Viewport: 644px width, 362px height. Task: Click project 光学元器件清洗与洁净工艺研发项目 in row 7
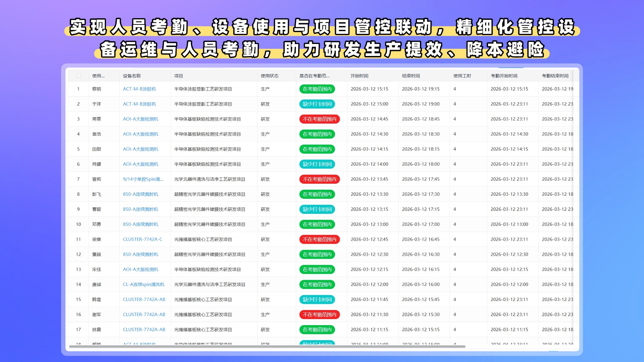[x=210, y=179]
